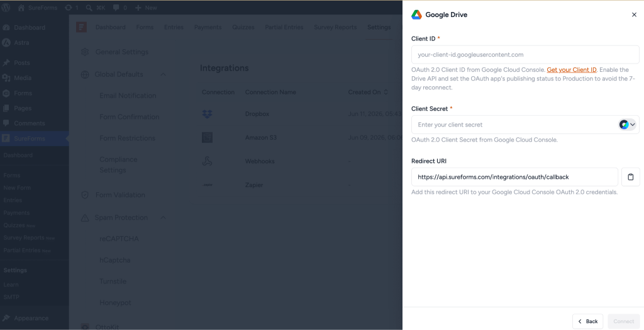Open hCaptcha settings
644x330 pixels.
[114, 260]
